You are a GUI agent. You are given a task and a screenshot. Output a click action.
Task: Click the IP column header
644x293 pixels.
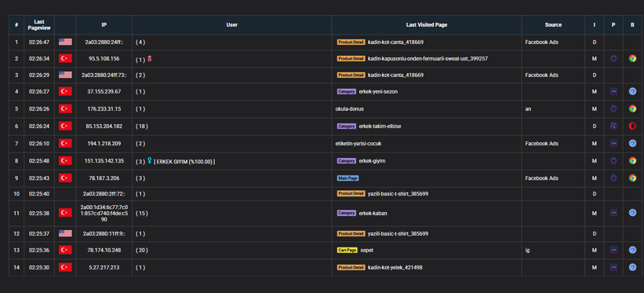point(104,24)
